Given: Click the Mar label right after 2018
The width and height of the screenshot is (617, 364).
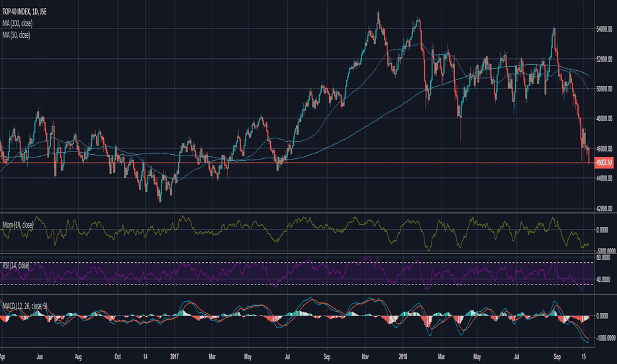Looking at the screenshot, I should tap(441, 357).
